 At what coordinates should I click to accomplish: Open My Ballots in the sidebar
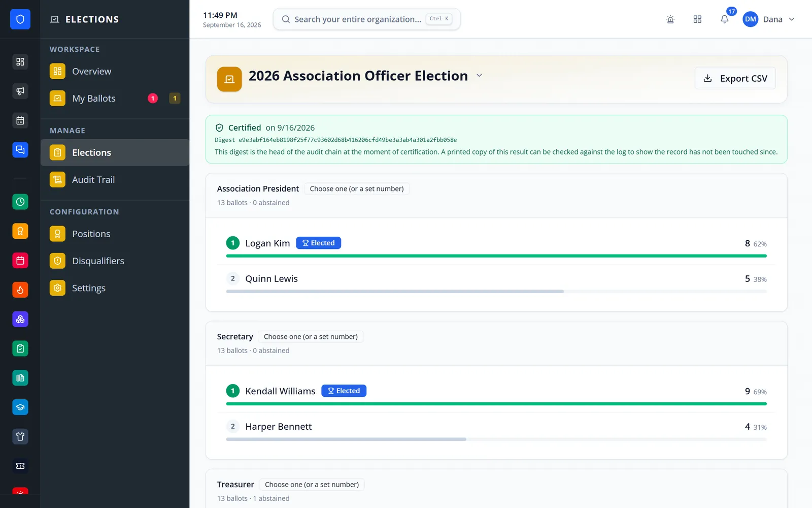pyautogui.click(x=115, y=99)
